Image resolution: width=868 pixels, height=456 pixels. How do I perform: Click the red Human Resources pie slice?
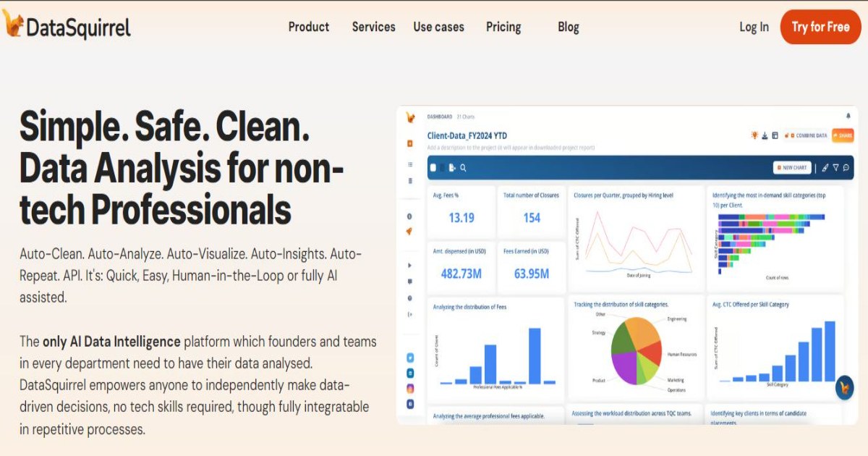pyautogui.click(x=651, y=353)
